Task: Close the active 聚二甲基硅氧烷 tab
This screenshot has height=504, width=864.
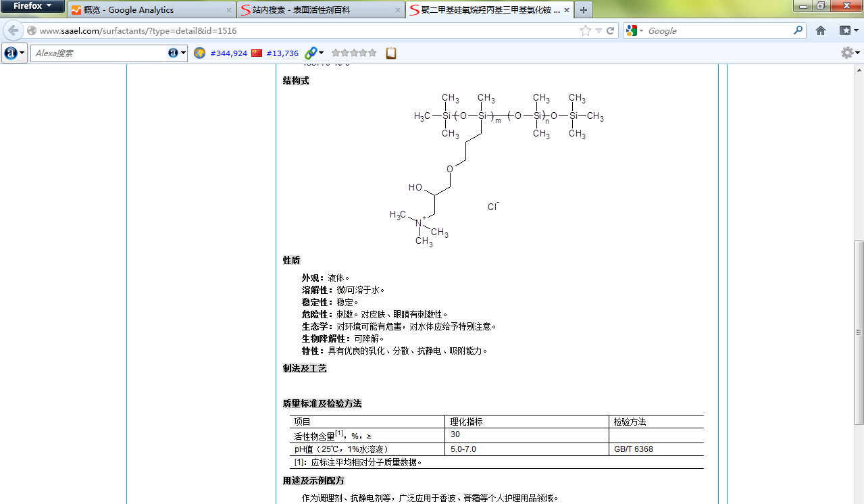Action: (565, 10)
